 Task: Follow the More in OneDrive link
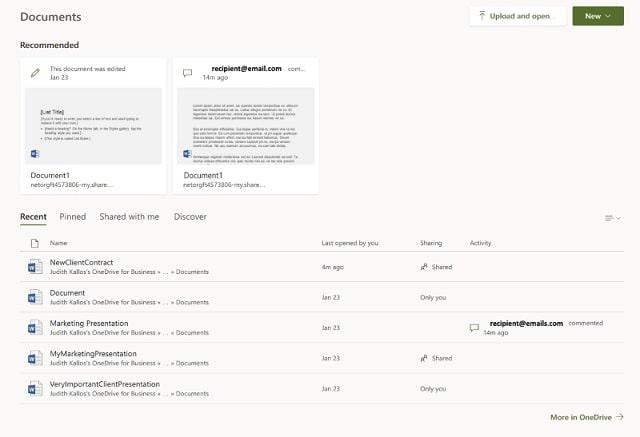(586, 417)
